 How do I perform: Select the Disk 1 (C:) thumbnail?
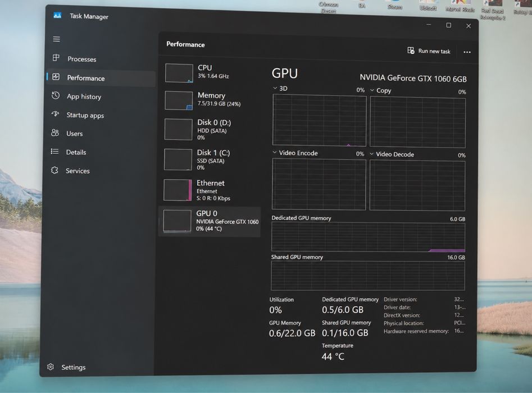point(178,159)
